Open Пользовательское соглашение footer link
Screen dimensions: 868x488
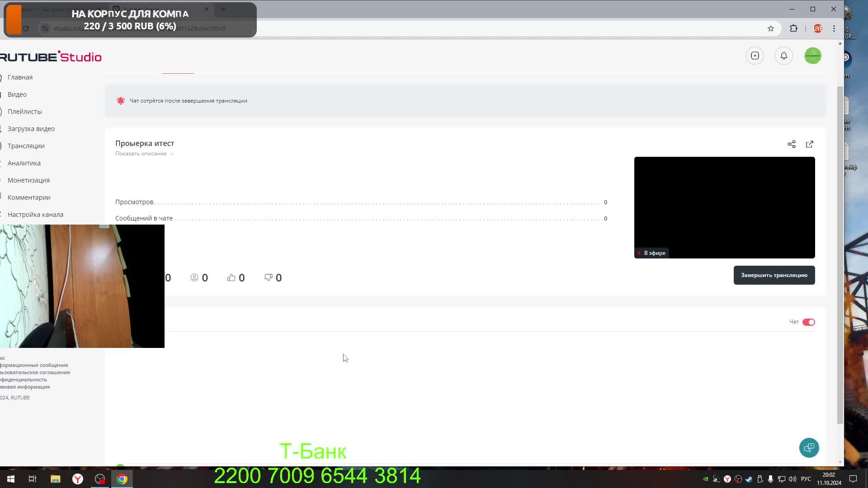[x=35, y=372]
